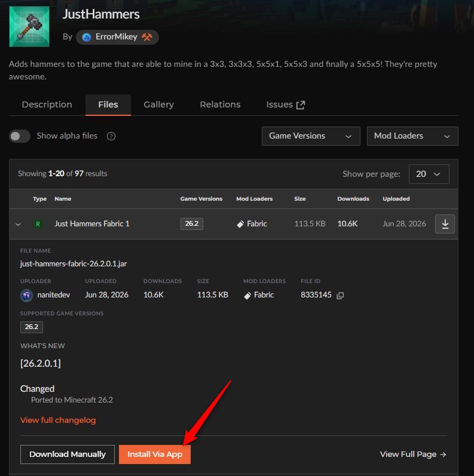474x476 pixels.
Task: Open the JustHammers mod logo thumbnail
Action: point(29,27)
